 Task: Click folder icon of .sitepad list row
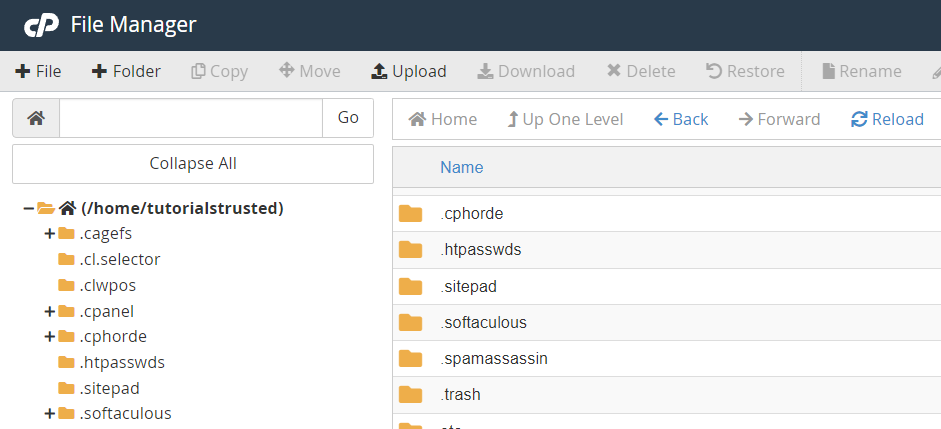click(x=410, y=286)
